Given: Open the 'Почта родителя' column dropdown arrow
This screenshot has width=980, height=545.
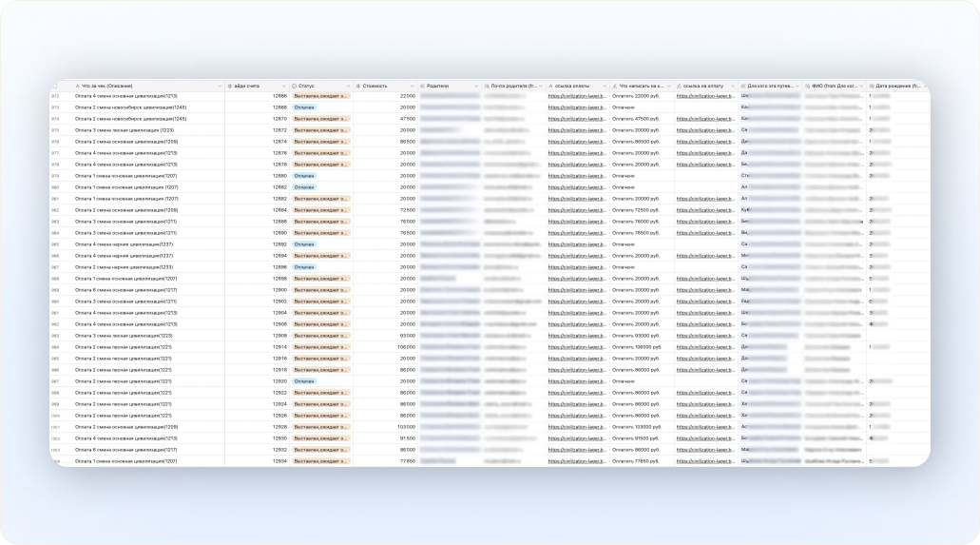Looking at the screenshot, I should [541, 87].
